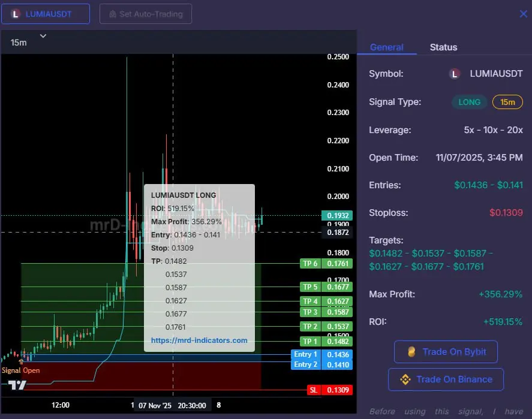Click the open time 11/07/2025, 3:45 PM
The width and height of the screenshot is (532, 419).
coord(479,158)
